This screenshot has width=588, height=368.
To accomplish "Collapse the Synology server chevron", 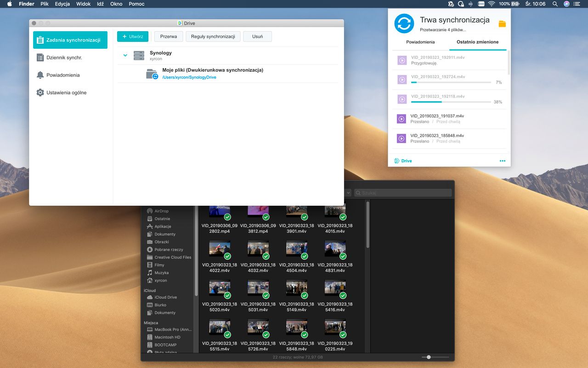I will click(x=125, y=55).
